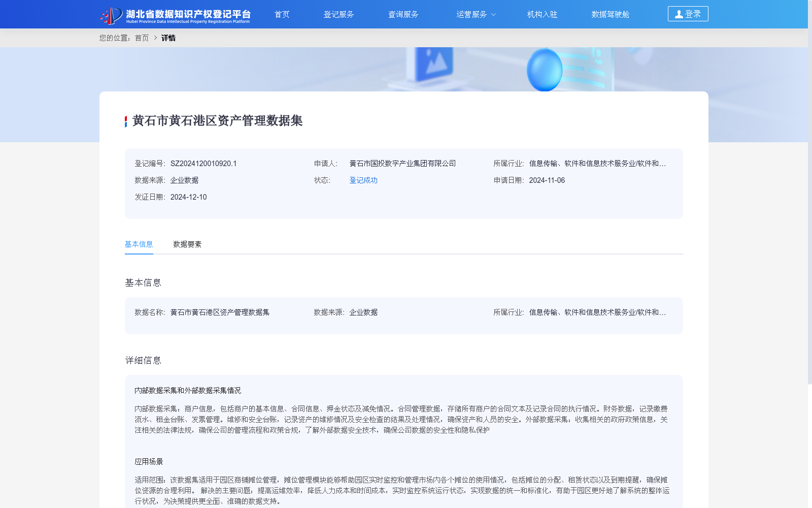Click the 基本信息 section heading

coord(143,283)
